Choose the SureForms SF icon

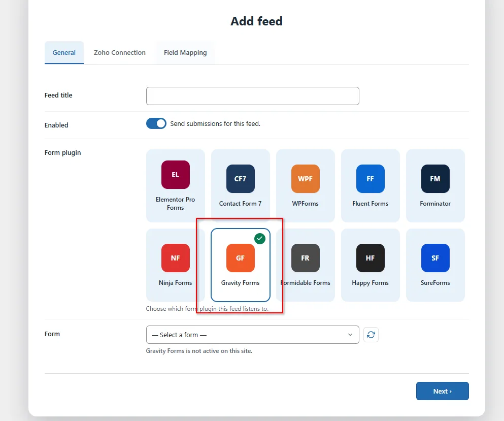point(435,258)
